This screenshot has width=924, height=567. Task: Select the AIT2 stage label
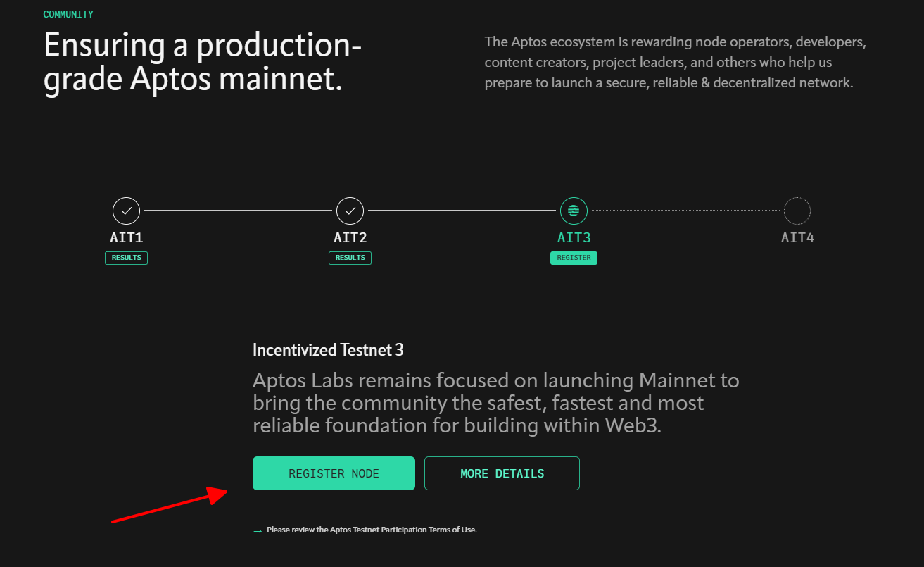(x=350, y=237)
